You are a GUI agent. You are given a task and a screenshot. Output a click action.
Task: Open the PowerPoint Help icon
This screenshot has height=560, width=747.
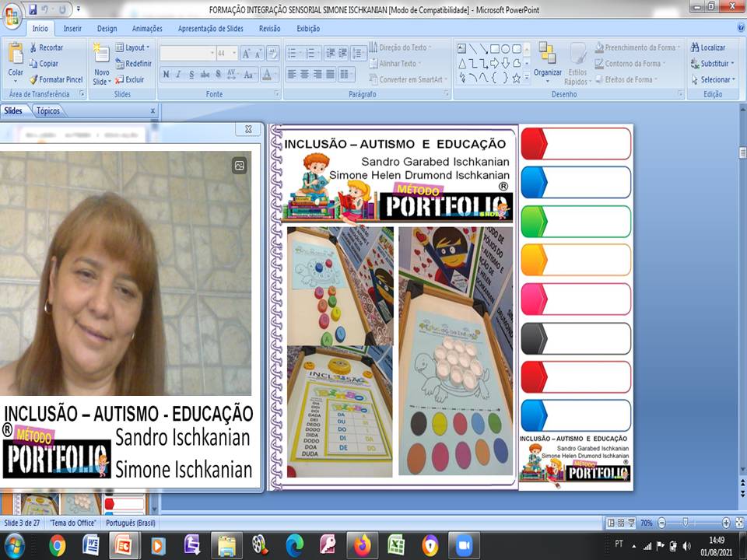(742, 28)
